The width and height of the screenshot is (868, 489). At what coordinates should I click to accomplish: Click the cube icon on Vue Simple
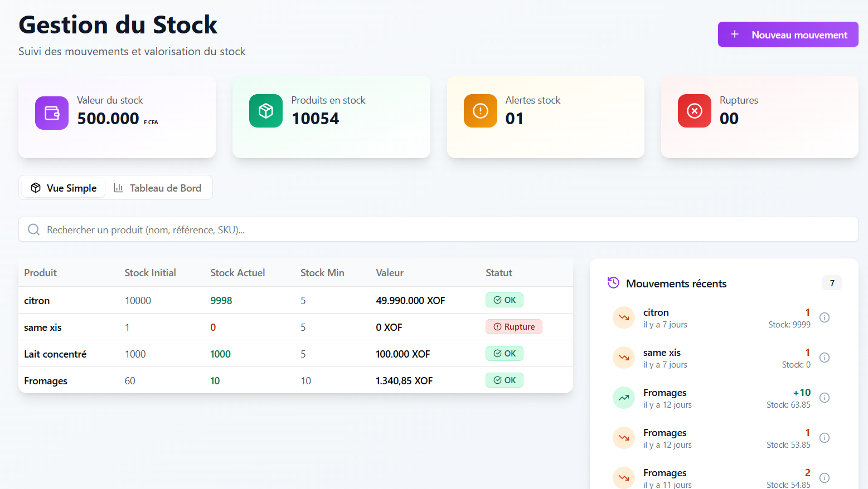point(36,188)
